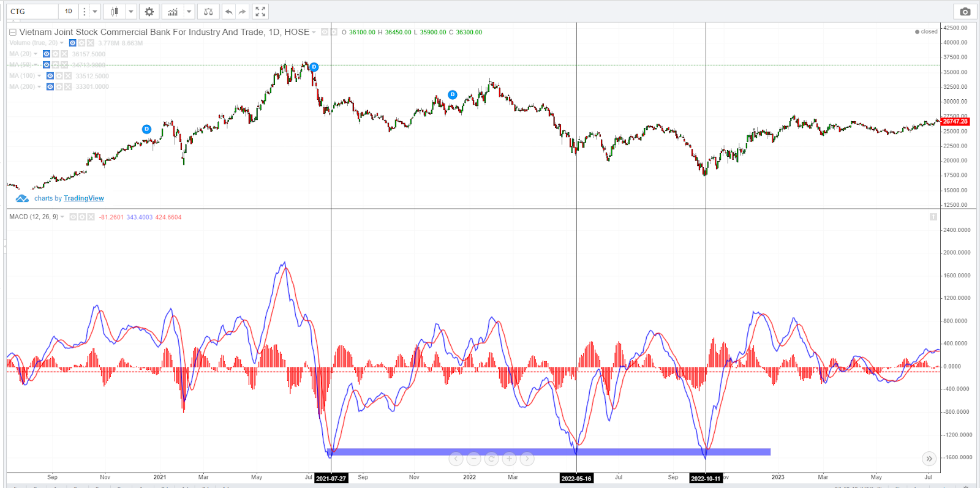The height and width of the screenshot is (488, 980).
Task: Redo the chart action
Action: 243,12
